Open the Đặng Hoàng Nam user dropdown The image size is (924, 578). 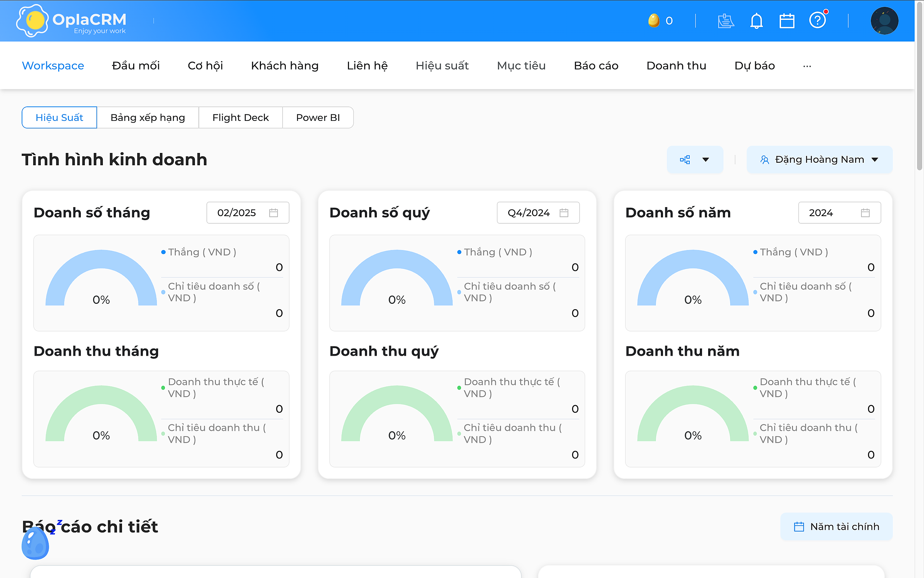coord(819,159)
